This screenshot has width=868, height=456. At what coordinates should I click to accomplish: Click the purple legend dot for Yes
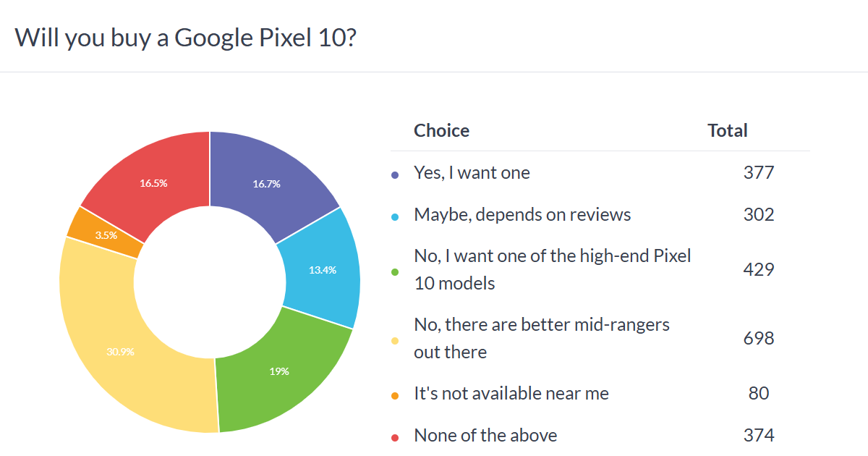394,174
